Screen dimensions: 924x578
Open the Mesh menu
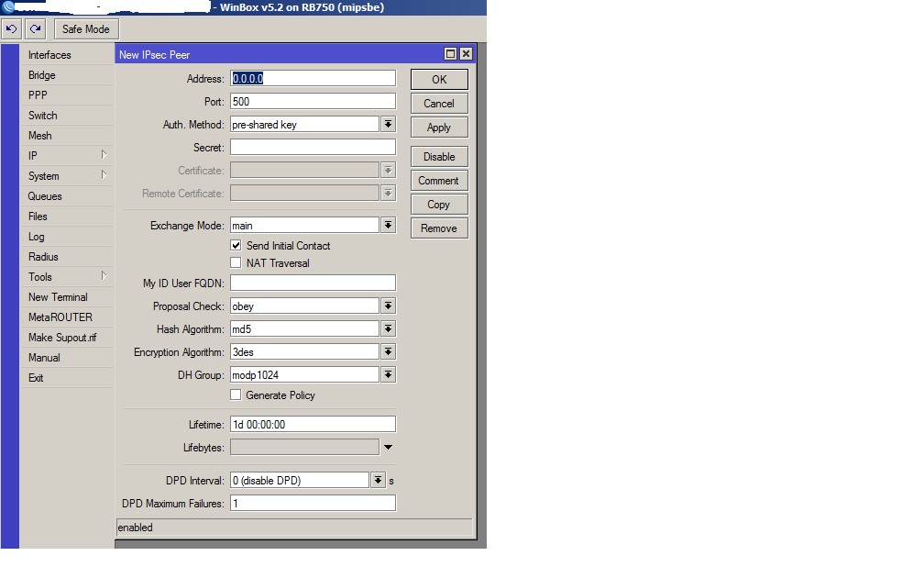click(66, 136)
